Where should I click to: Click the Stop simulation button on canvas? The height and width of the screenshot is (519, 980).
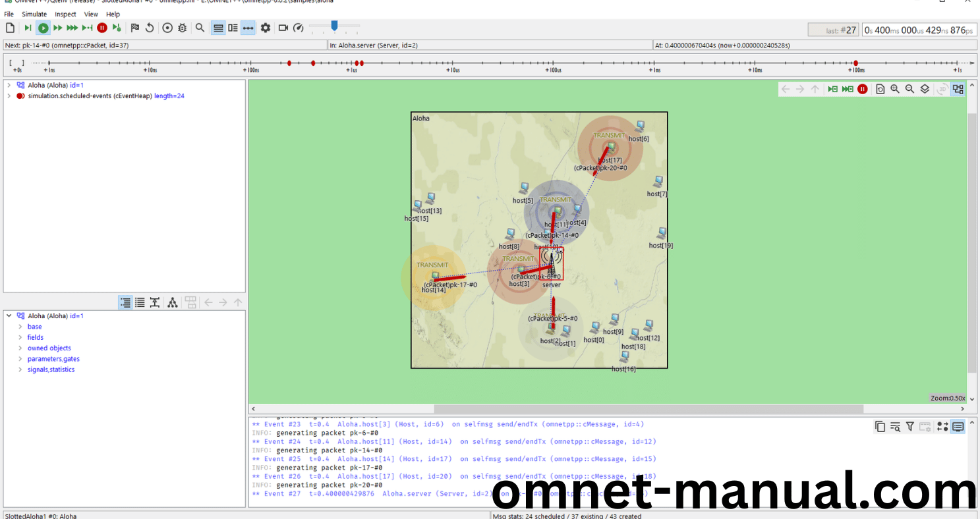[x=862, y=88]
